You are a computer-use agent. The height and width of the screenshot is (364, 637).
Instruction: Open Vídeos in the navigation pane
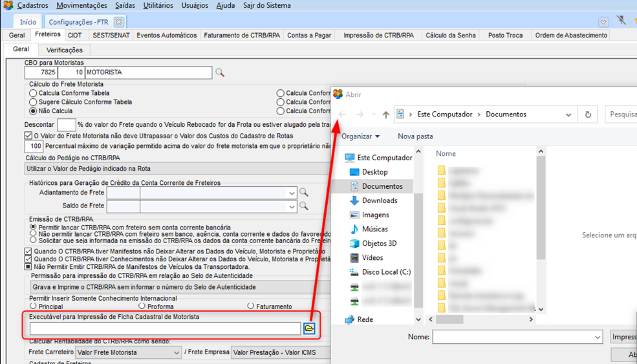367,257
